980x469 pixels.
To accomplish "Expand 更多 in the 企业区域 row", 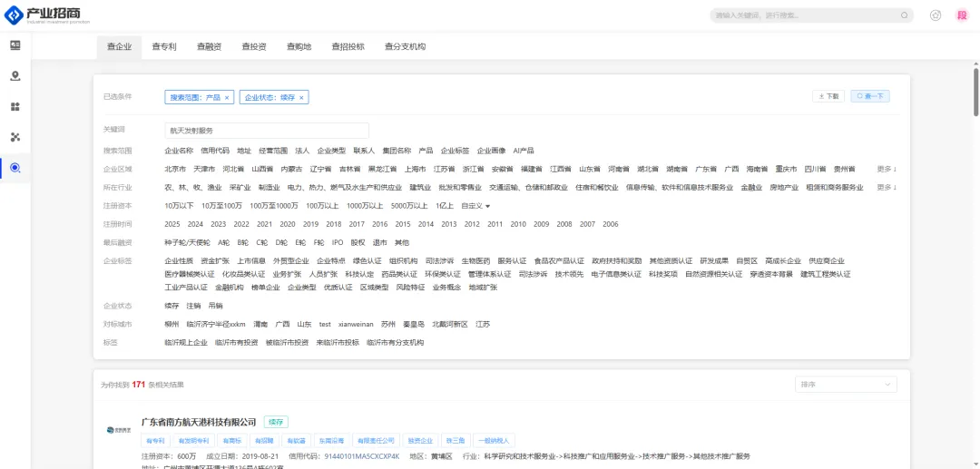I will [x=887, y=170].
